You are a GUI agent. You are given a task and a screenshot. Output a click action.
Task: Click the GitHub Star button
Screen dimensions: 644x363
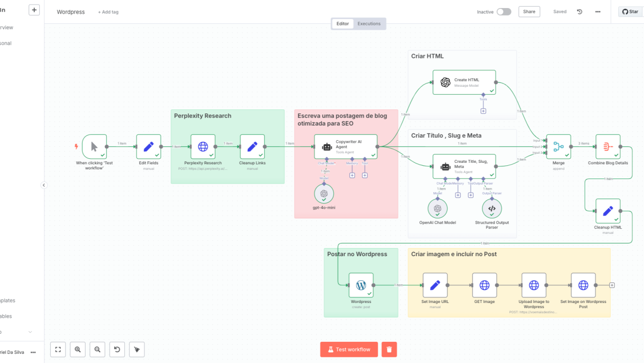click(630, 12)
